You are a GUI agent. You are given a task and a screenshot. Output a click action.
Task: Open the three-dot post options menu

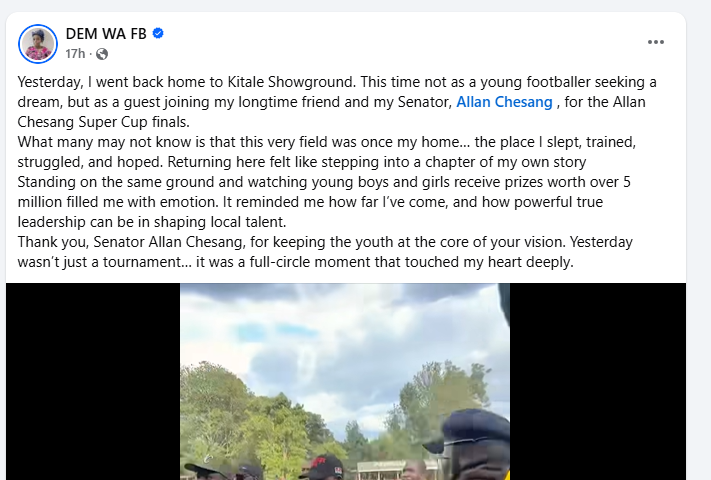pos(656,42)
